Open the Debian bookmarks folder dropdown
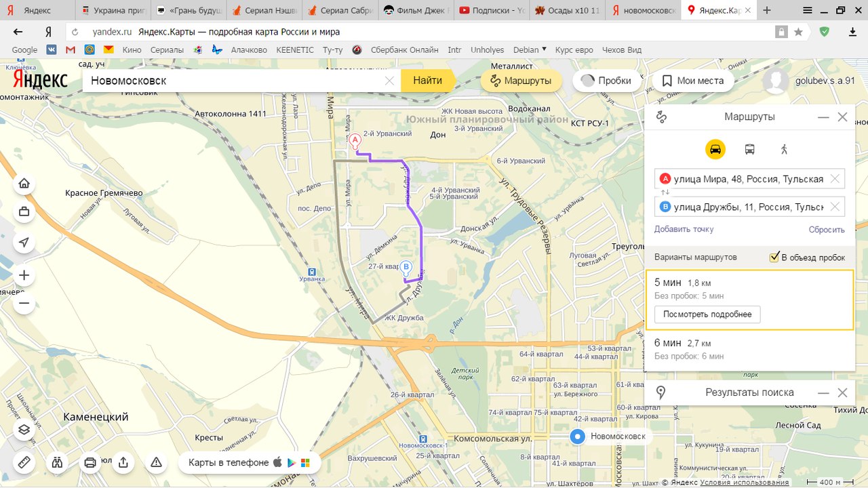Image resolution: width=868 pixels, height=488 pixels. pyautogui.click(x=530, y=49)
